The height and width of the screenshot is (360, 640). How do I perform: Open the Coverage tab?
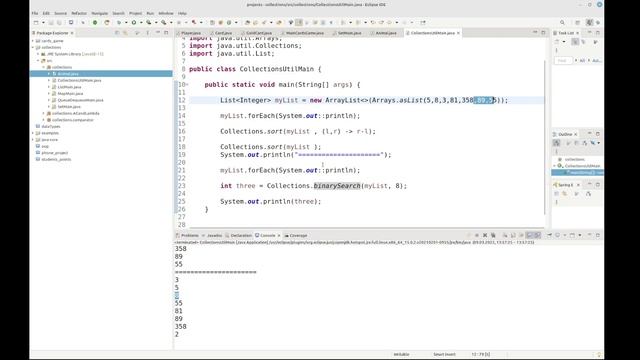tap(298, 235)
